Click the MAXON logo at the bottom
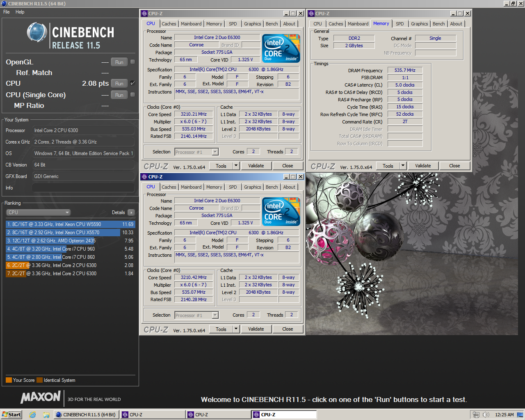Viewport: 525px width, 420px height. tap(41, 397)
